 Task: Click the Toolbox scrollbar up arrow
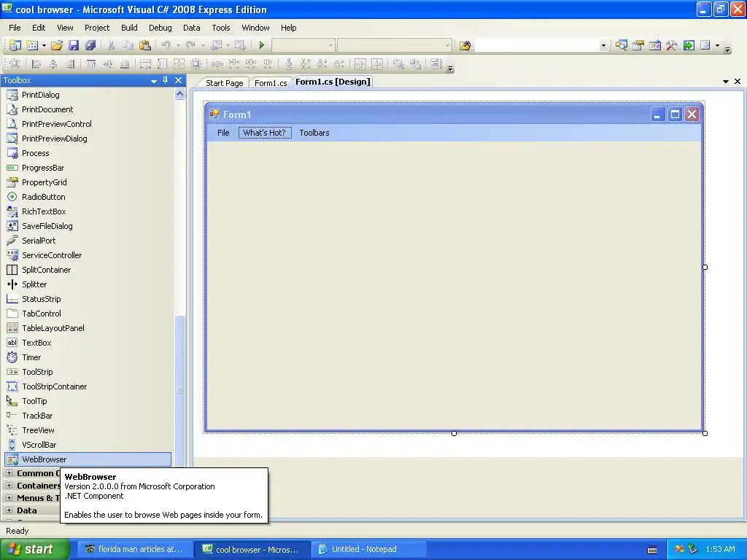click(179, 94)
